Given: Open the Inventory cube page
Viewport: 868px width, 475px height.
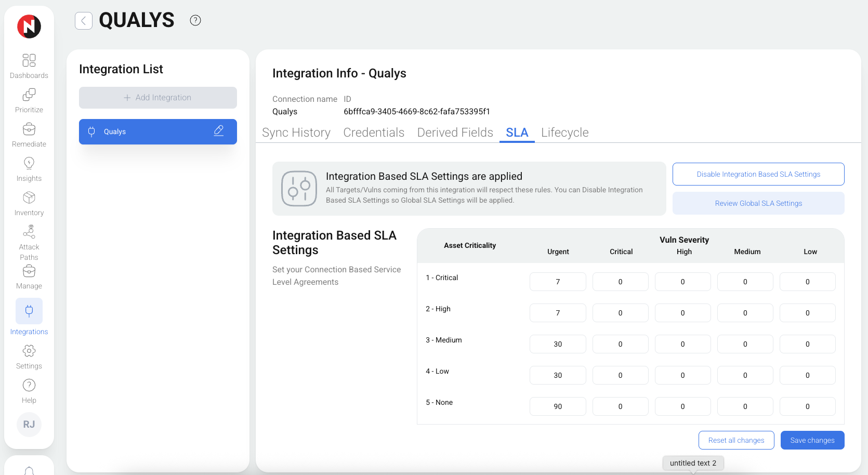Looking at the screenshot, I should tap(29, 203).
